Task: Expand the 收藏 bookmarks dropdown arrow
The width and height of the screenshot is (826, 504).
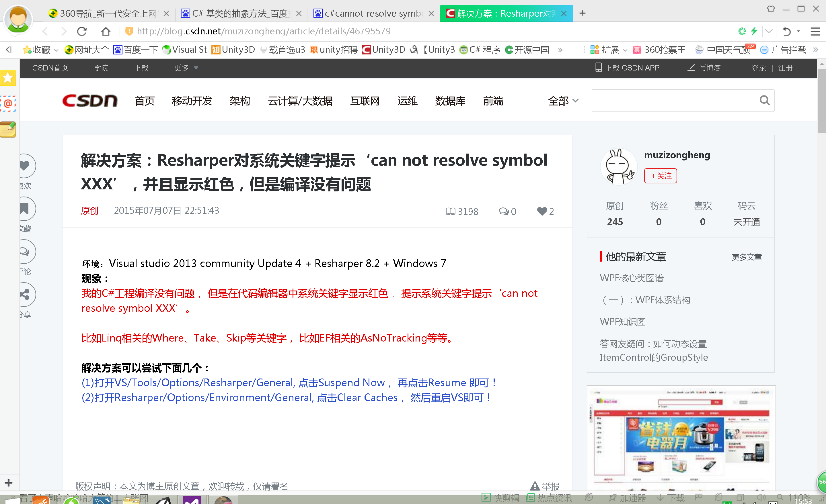Action: (x=56, y=50)
